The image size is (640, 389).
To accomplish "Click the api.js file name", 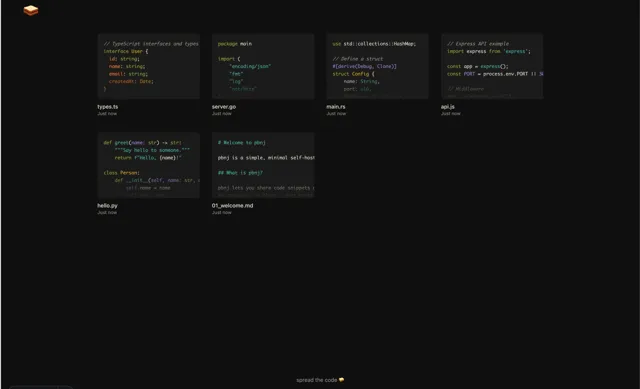I will pyautogui.click(x=447, y=107).
